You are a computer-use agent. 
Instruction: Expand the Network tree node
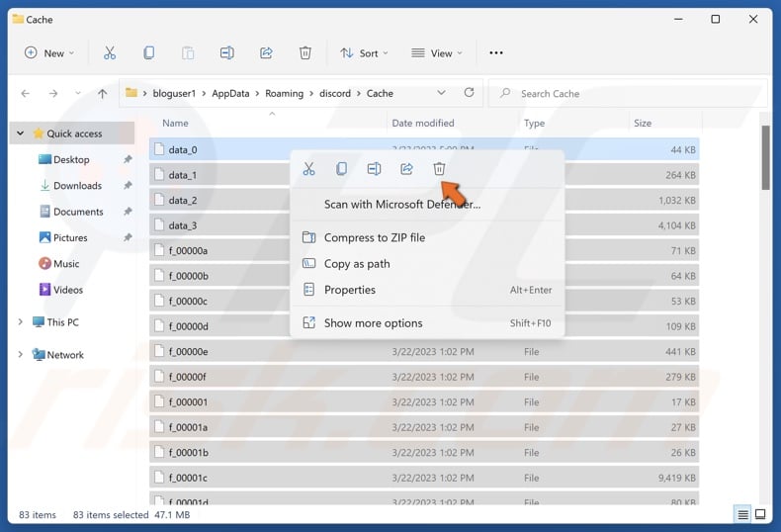21,355
